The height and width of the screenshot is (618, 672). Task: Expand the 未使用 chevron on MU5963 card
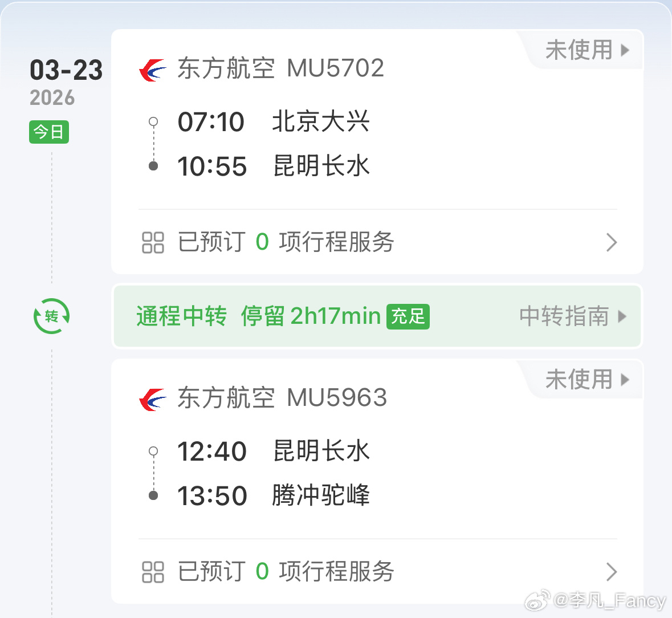click(625, 380)
